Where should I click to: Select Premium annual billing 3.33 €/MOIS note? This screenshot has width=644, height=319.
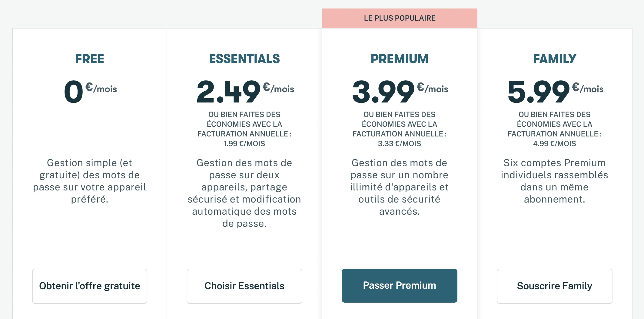pos(399,143)
